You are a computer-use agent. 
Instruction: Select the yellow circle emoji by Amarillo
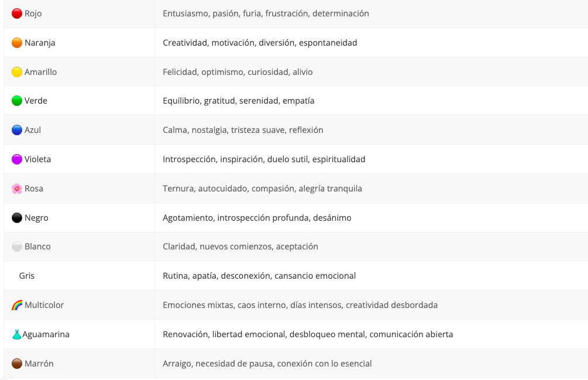[x=17, y=72]
